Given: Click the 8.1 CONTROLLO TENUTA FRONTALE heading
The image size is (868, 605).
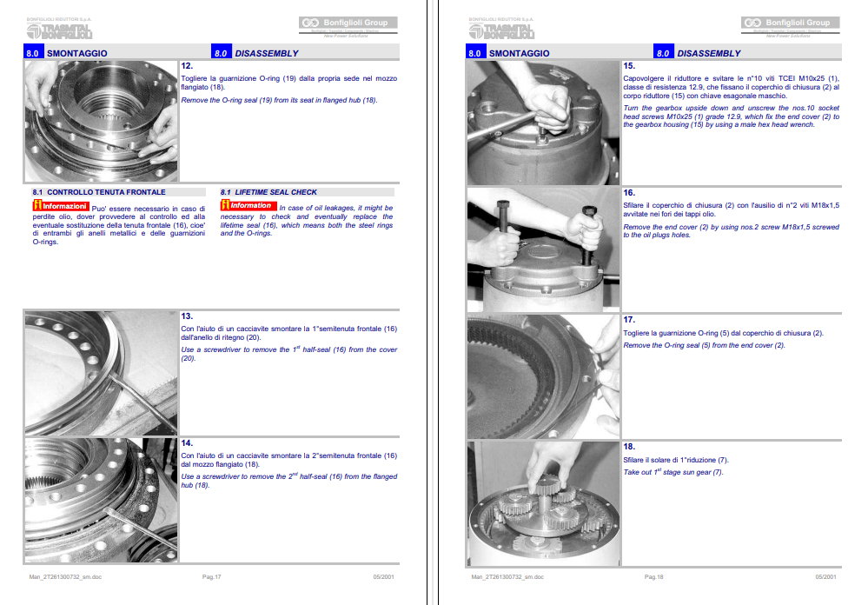Looking at the screenshot, I should point(98,192).
